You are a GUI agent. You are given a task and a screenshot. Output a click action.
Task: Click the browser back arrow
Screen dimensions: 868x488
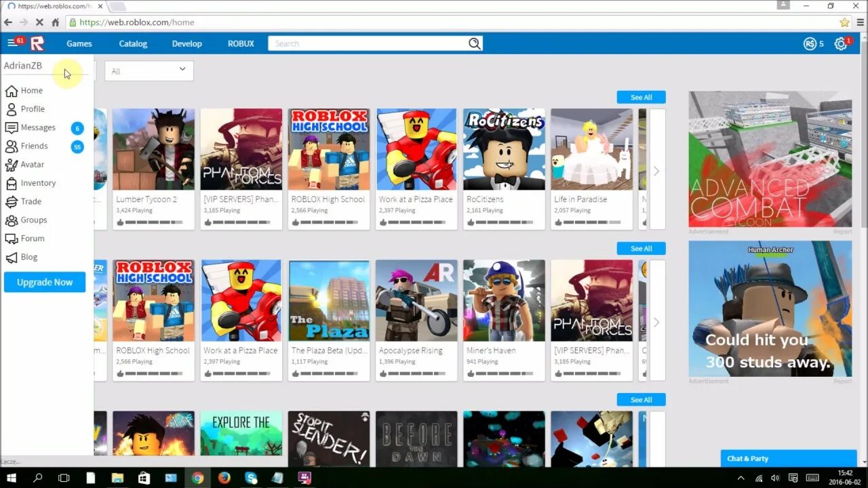[x=8, y=22]
